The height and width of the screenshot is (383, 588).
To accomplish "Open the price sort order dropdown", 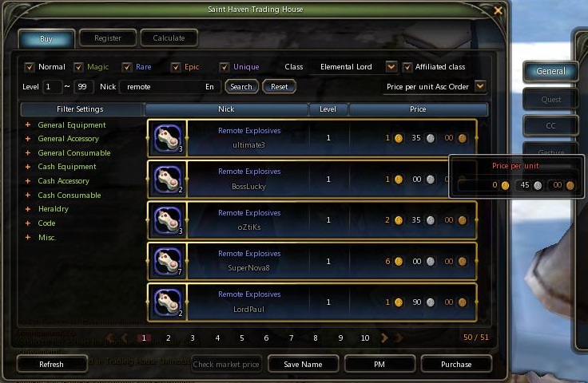I will coord(480,86).
